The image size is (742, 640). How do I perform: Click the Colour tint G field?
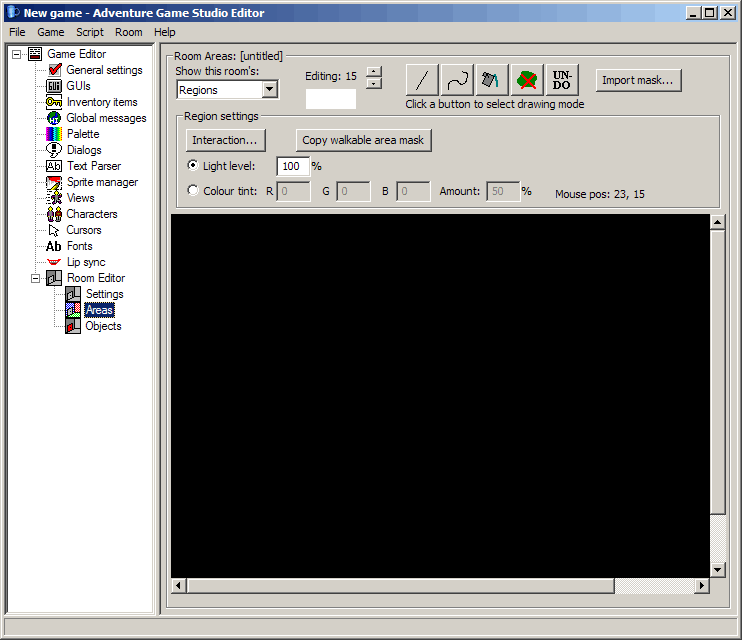353,191
